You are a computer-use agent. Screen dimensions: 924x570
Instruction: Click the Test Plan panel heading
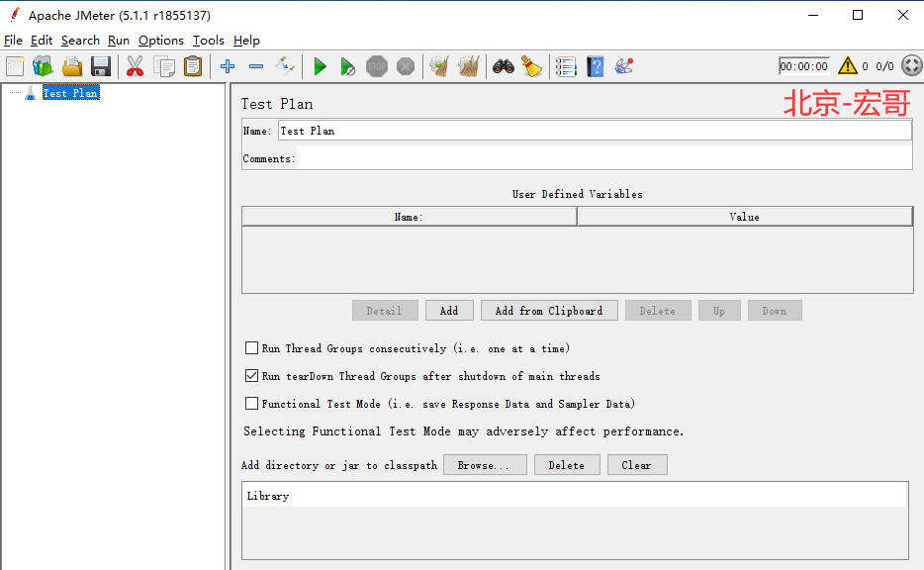[277, 104]
